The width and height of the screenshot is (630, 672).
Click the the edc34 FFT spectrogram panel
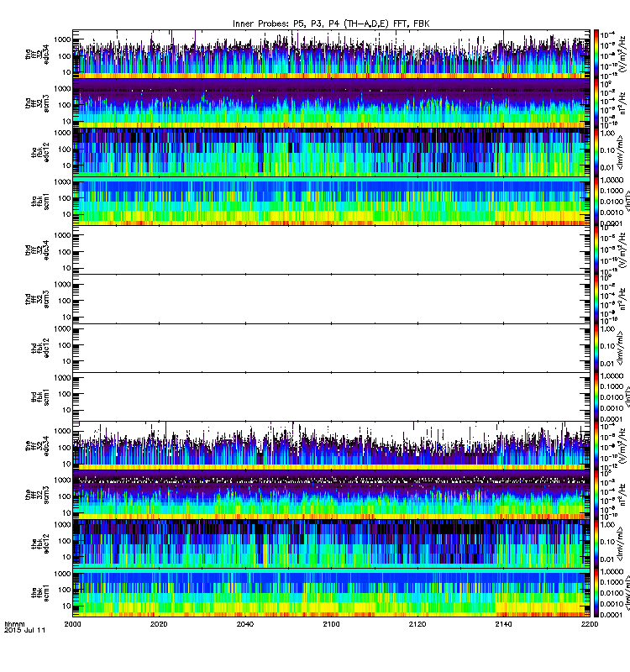pos(331,446)
